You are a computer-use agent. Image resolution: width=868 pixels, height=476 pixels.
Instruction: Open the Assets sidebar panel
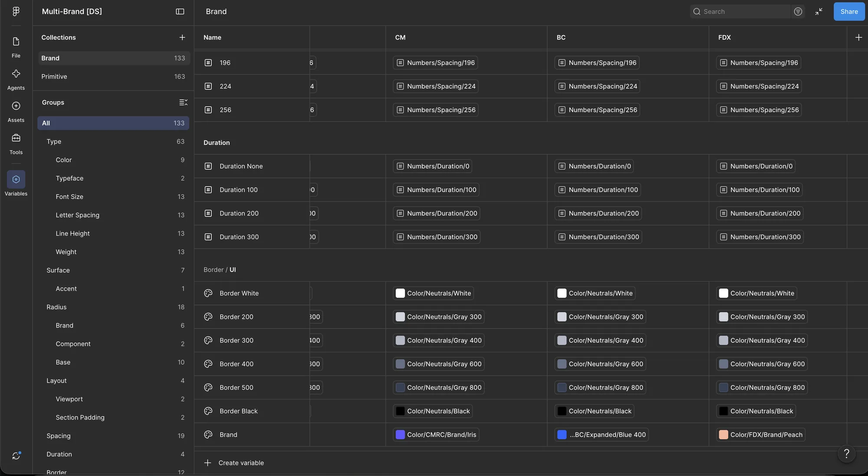(16, 112)
